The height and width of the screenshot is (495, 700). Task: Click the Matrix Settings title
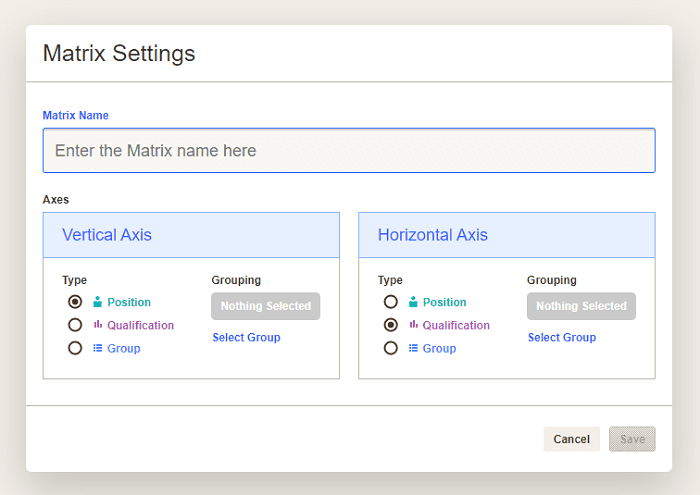point(119,54)
